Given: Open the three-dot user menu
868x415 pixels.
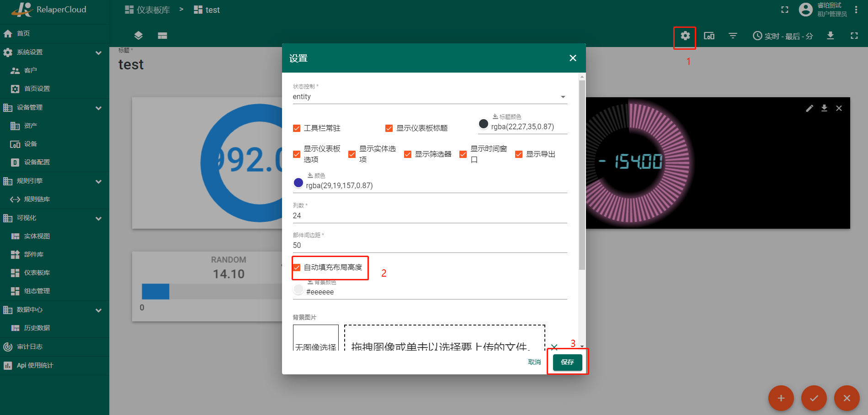Looking at the screenshot, I should click(x=856, y=10).
